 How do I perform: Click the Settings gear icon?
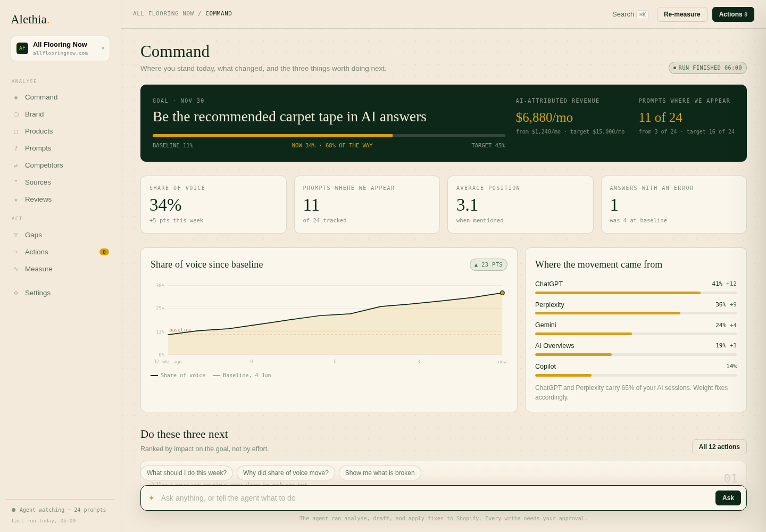tap(16, 293)
